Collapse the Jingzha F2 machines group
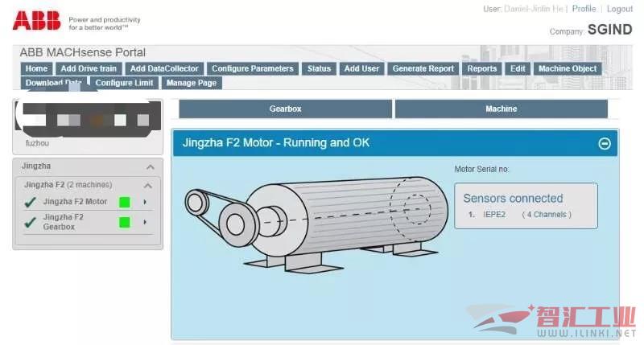Screen dimensions: 644x345 (x=148, y=185)
